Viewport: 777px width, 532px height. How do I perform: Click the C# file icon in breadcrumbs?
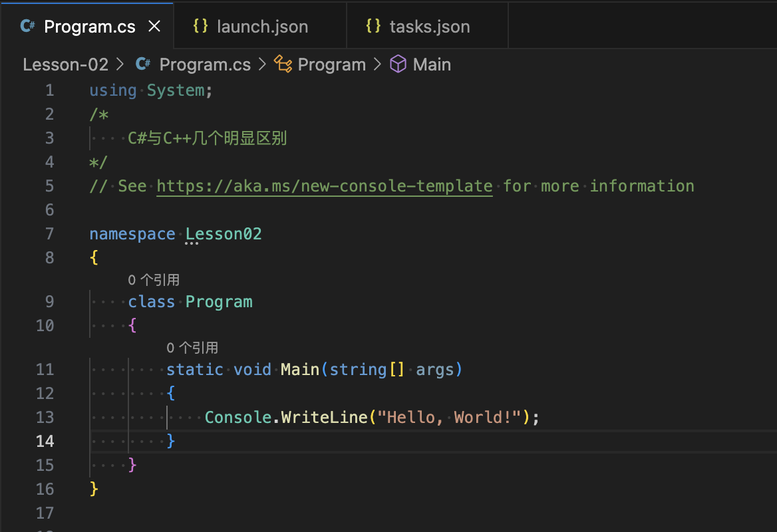143,65
